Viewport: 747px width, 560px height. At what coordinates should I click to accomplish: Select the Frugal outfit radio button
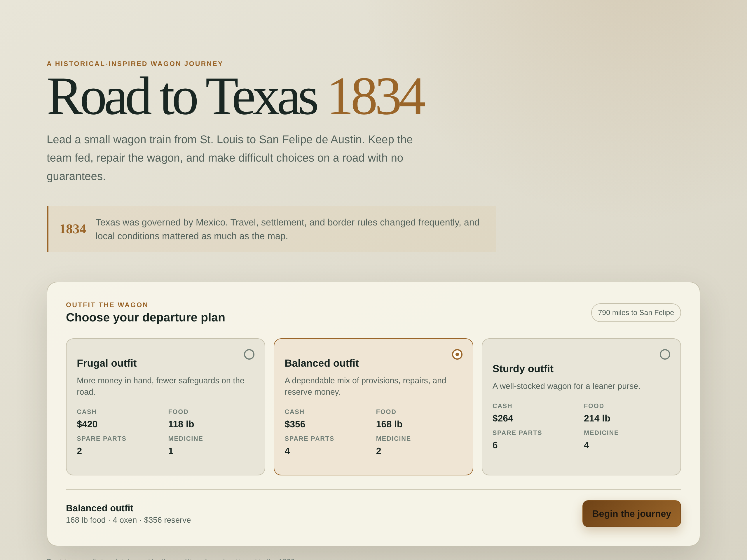(x=249, y=354)
